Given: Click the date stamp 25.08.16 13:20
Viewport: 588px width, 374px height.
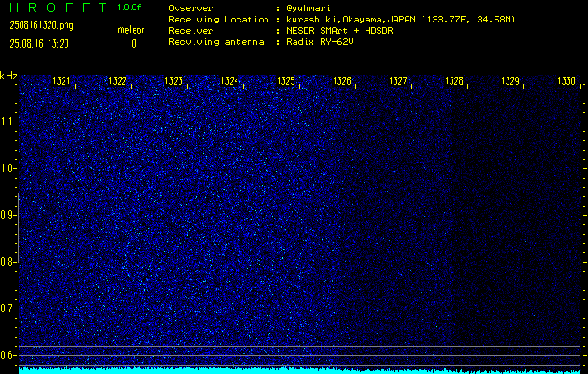Looking at the screenshot, I should click(39, 44).
